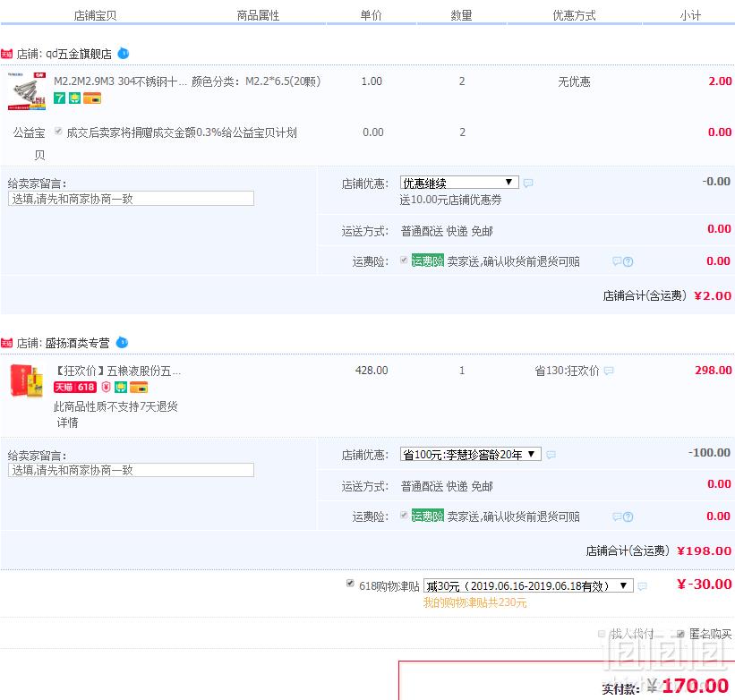Open Wangwang chat icon for qd五金旗舰店
735x700 pixels.
(x=123, y=54)
